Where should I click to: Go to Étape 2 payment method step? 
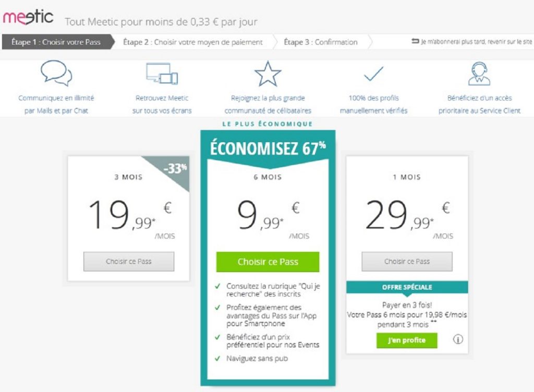click(193, 42)
